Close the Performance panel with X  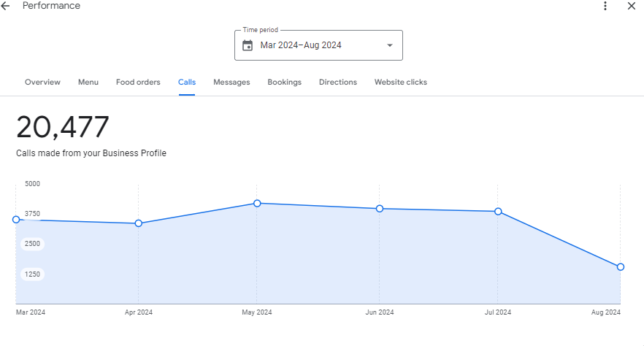[x=632, y=6]
